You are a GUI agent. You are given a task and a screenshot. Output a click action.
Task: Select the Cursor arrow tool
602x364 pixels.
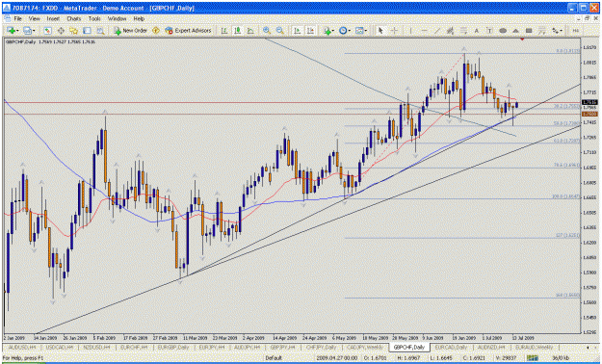[380, 31]
